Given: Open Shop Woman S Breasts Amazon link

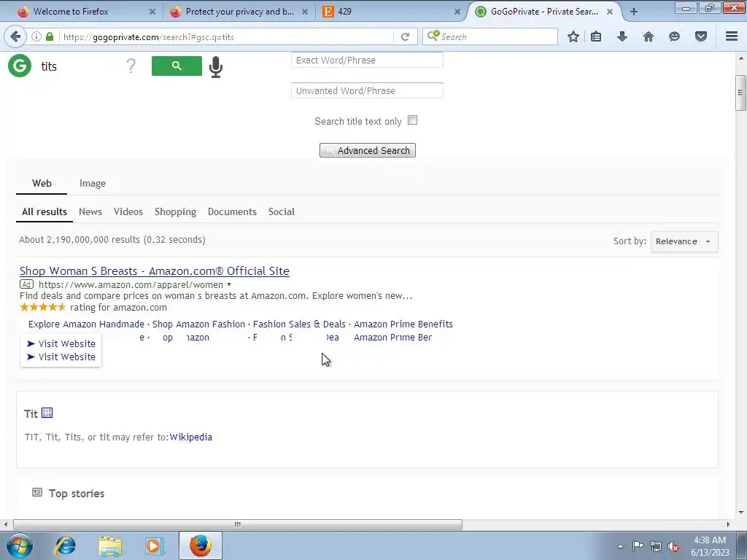Looking at the screenshot, I should 155,271.
